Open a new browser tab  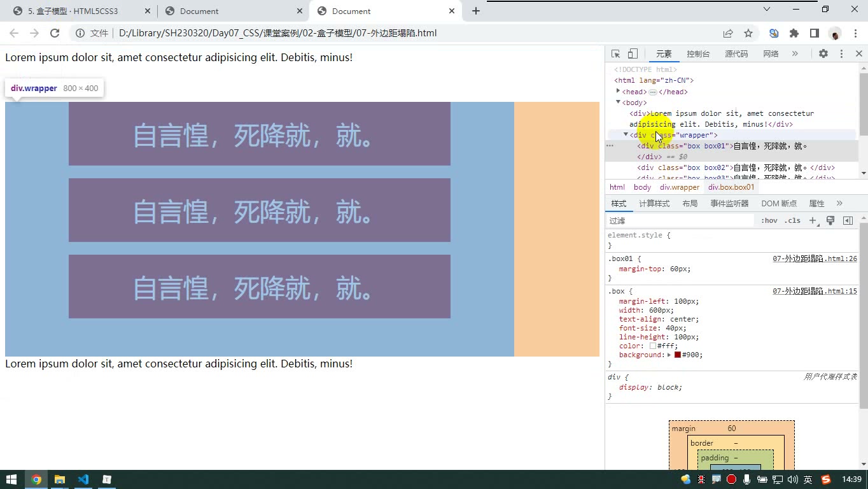point(476,11)
